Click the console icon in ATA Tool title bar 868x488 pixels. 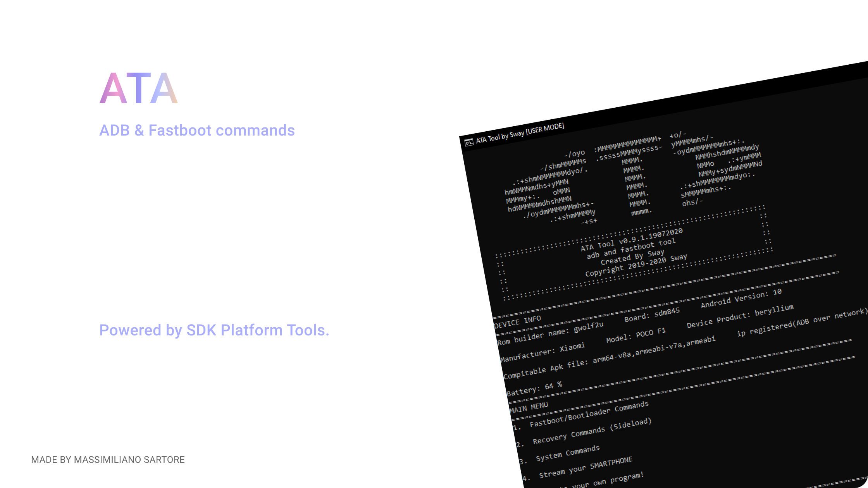[x=469, y=143]
